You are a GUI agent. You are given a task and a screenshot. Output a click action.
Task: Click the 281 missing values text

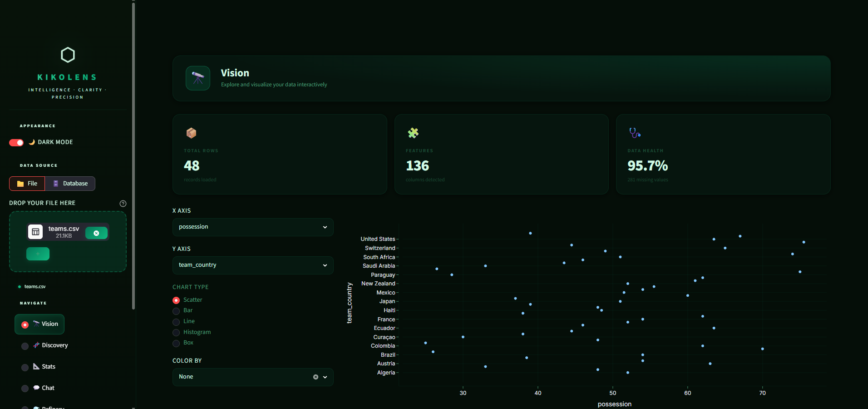point(648,180)
